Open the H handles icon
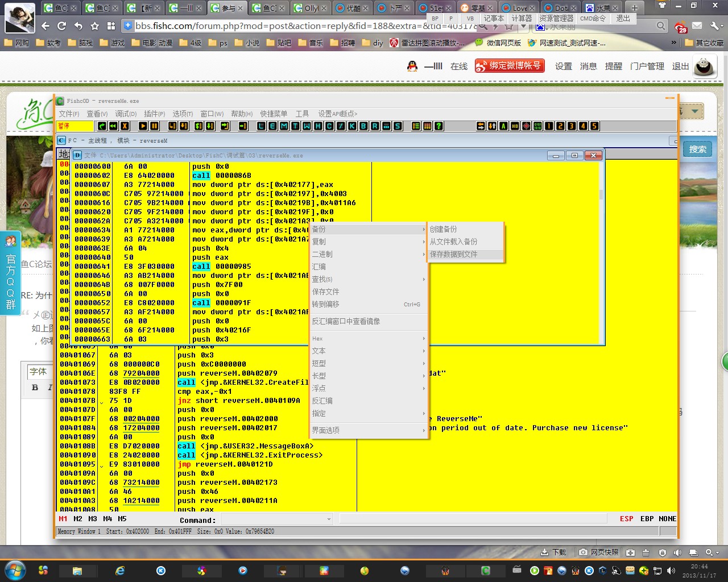 (x=318, y=126)
